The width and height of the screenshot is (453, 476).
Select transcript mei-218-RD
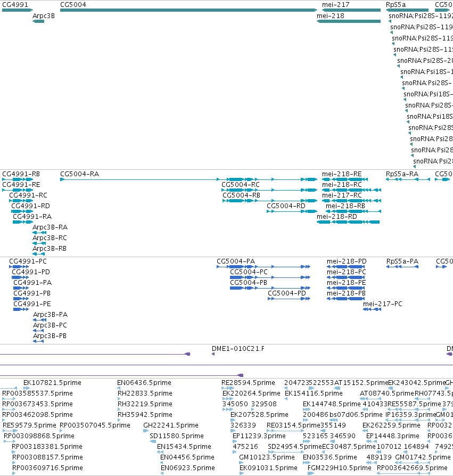[x=337, y=217]
